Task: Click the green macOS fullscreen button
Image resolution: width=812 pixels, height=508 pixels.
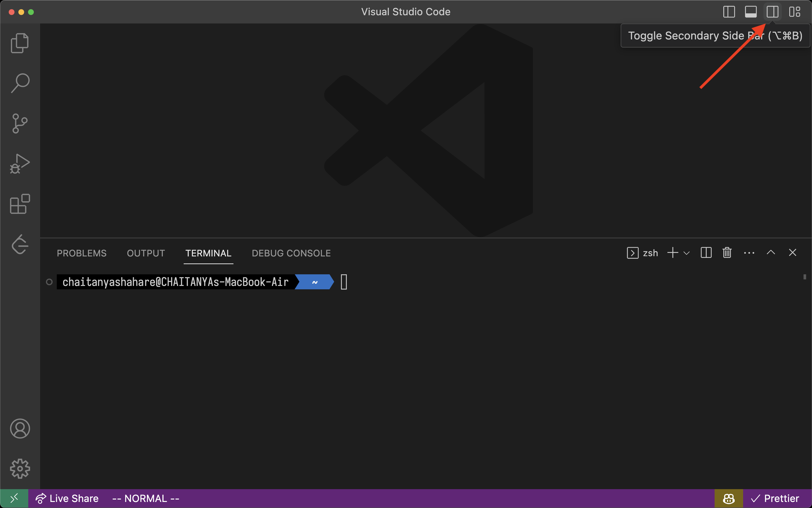Action: coord(31,12)
